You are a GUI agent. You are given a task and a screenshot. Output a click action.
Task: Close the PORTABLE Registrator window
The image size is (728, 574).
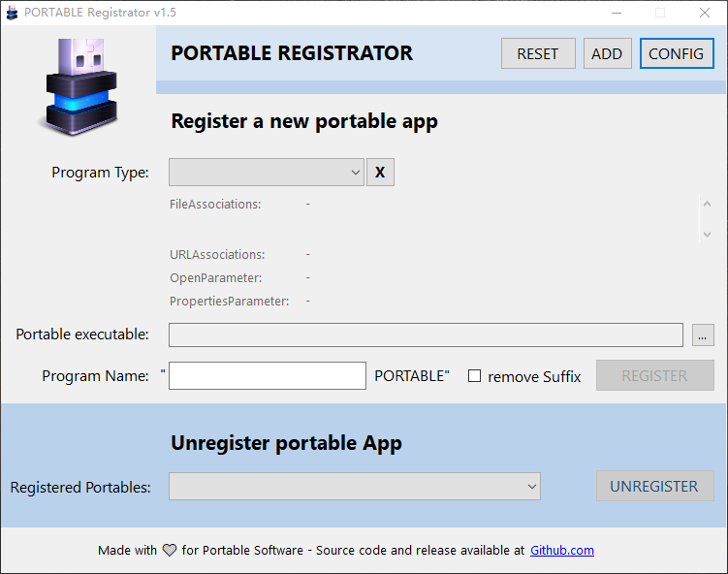pyautogui.click(x=705, y=13)
